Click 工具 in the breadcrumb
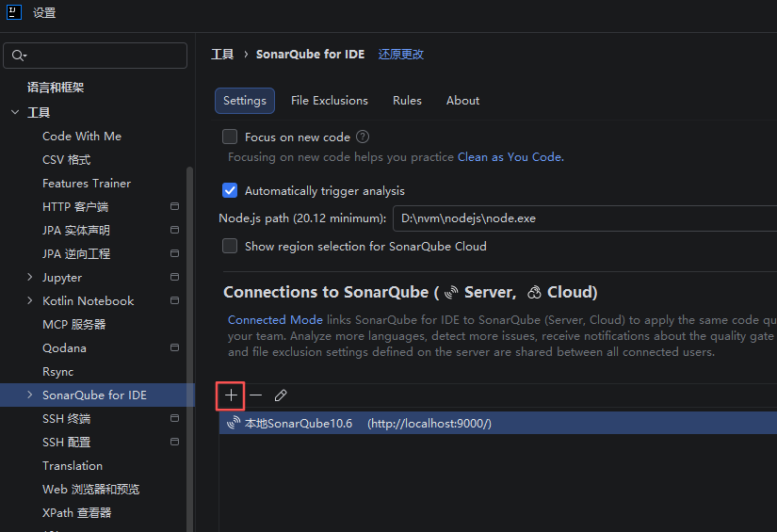This screenshot has width=777, height=532. point(222,55)
